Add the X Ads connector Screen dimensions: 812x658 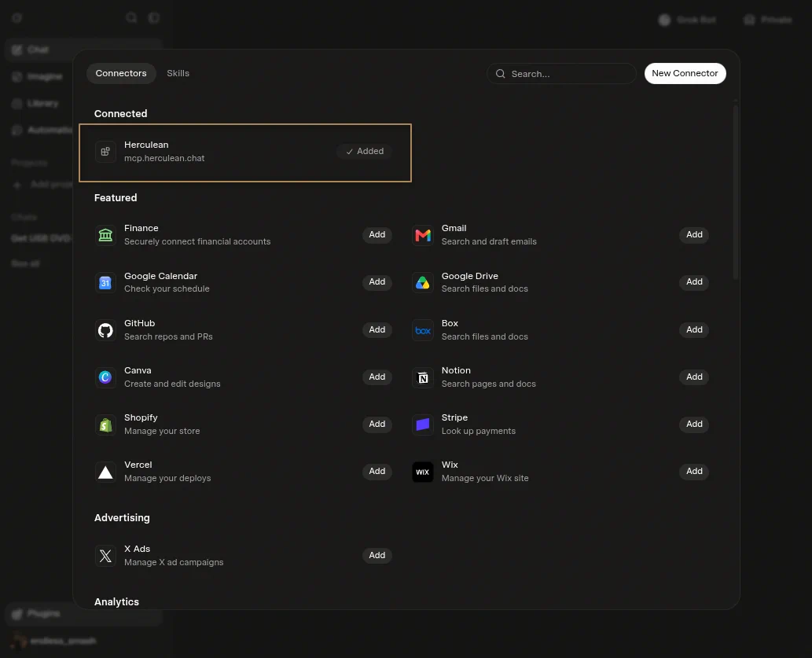click(377, 555)
